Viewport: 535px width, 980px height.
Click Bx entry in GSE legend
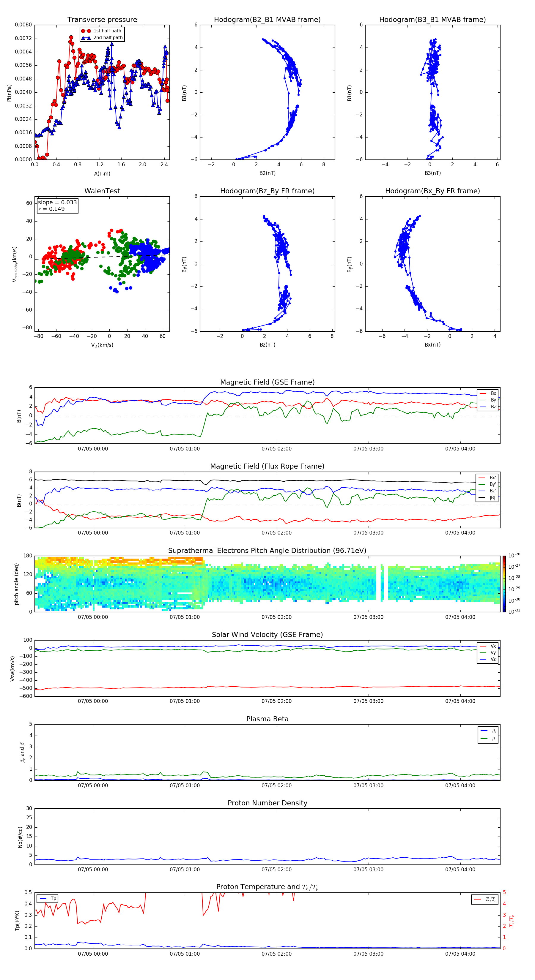click(488, 393)
